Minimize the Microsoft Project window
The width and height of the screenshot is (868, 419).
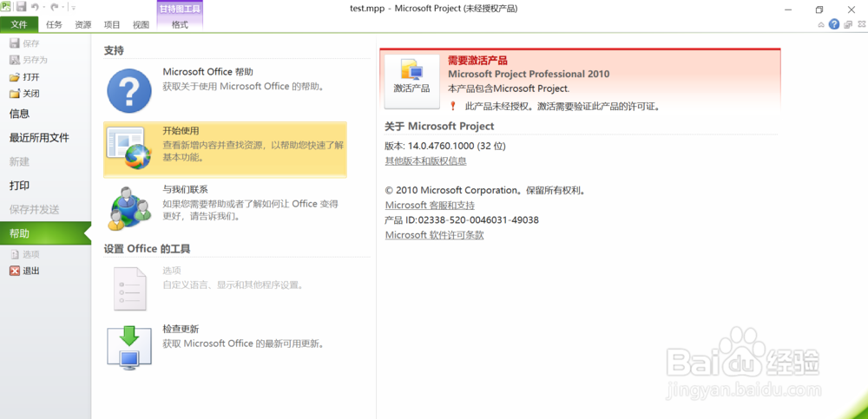(788, 10)
